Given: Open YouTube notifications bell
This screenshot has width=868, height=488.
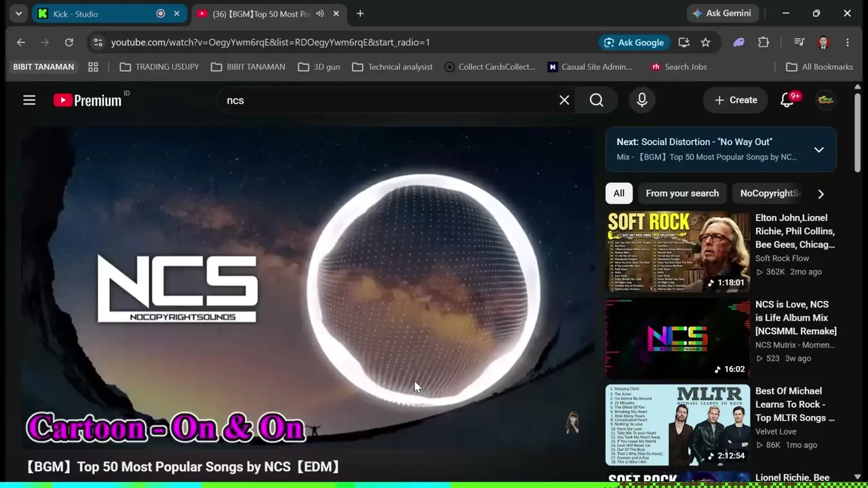Looking at the screenshot, I should pos(787,100).
